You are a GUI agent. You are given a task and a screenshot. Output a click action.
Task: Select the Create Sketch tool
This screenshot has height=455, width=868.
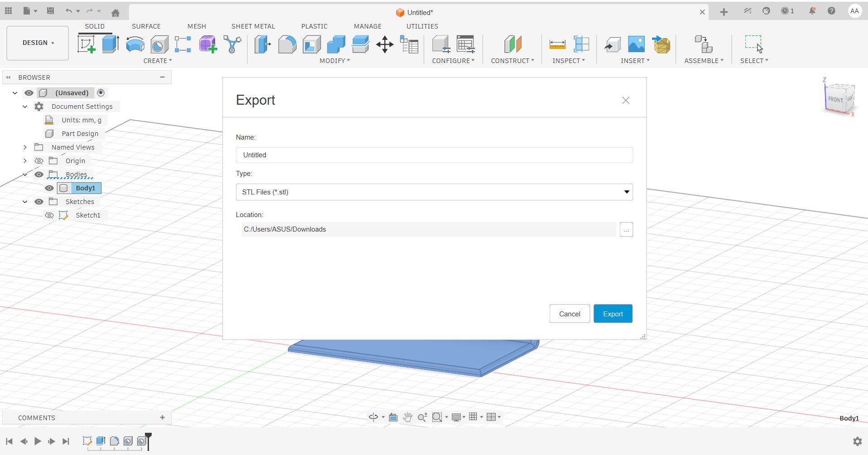pos(86,44)
